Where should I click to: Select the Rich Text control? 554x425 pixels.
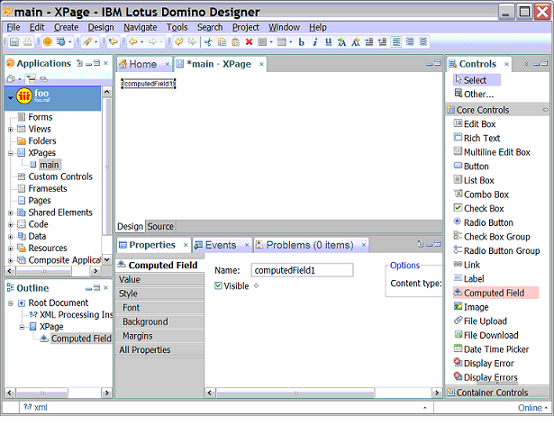(477, 138)
